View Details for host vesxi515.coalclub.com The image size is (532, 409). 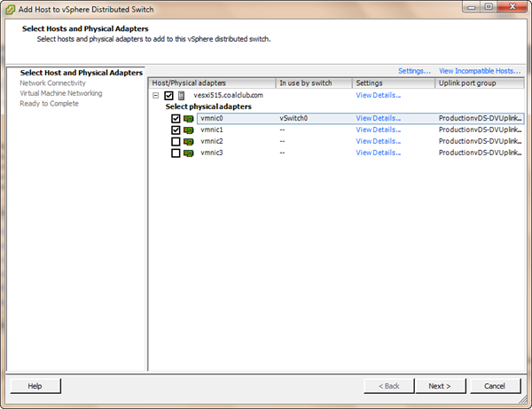[379, 96]
